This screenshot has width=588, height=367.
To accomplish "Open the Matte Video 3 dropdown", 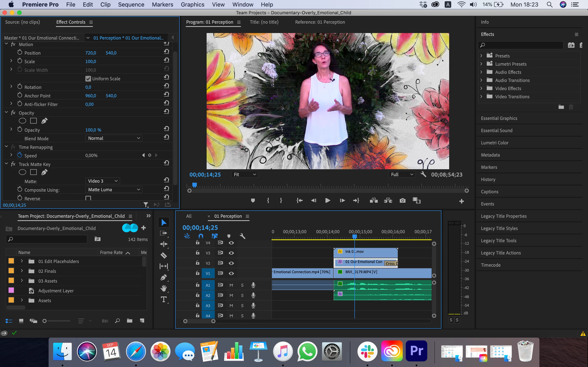I will (102, 181).
